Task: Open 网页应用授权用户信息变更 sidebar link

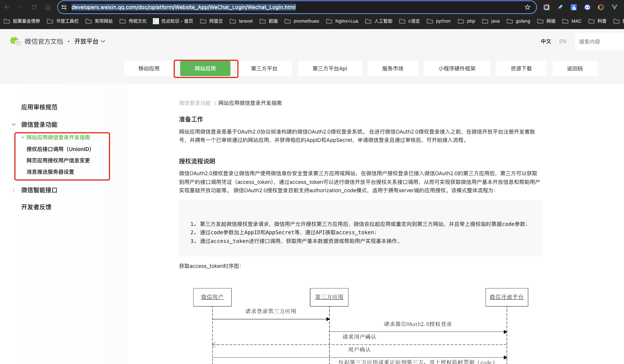Action: (x=58, y=160)
